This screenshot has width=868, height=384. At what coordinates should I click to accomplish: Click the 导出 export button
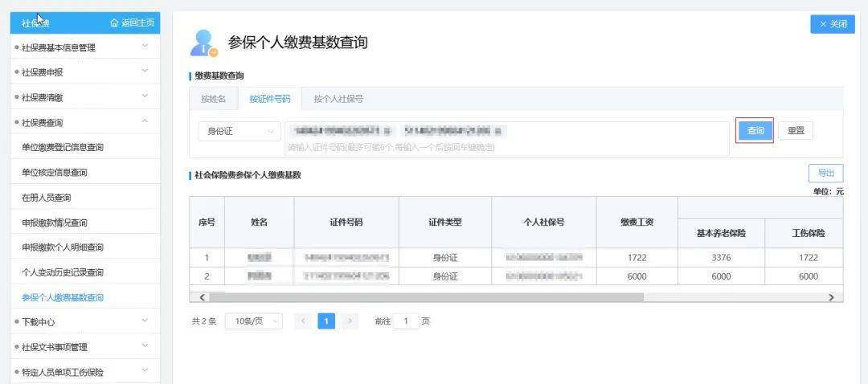pyautogui.click(x=825, y=173)
